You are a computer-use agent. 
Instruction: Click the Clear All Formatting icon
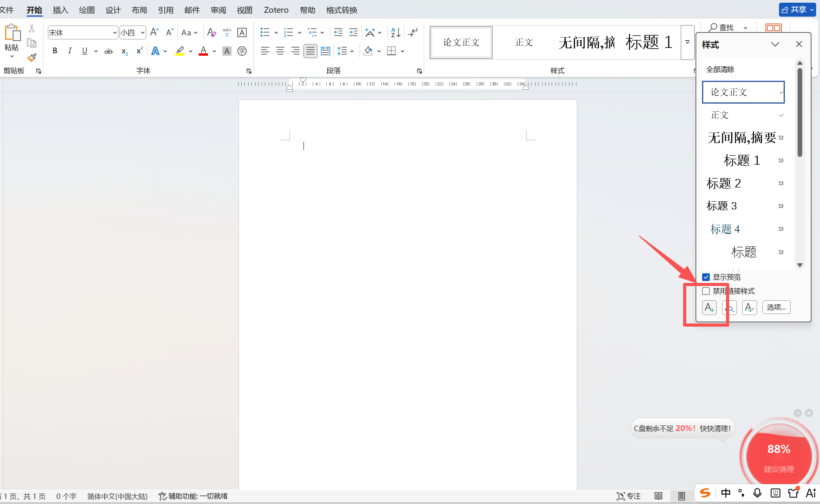(x=211, y=32)
